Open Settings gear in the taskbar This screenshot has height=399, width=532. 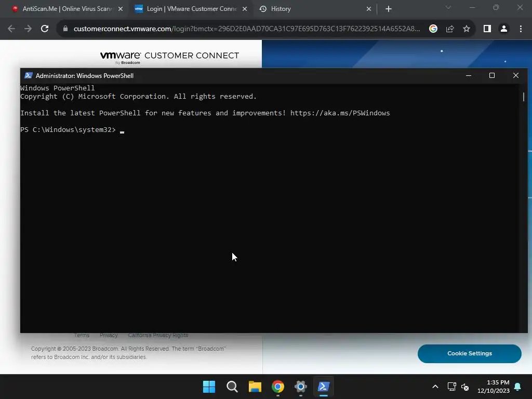(x=301, y=387)
